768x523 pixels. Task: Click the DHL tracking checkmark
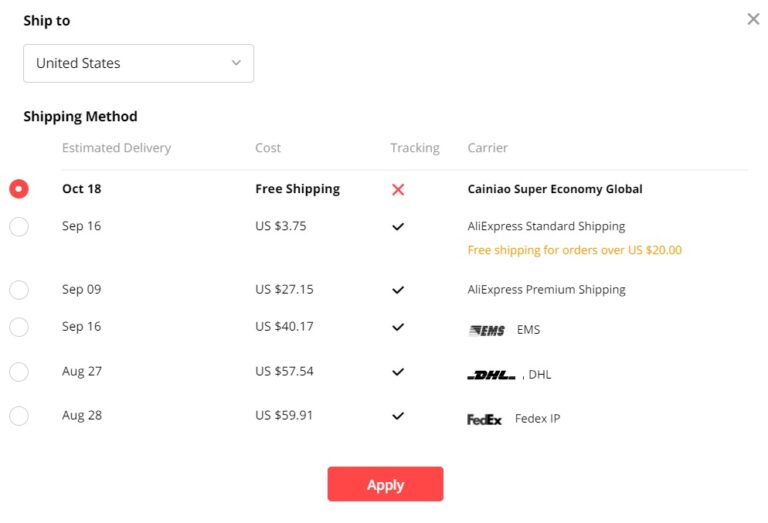[x=398, y=372]
